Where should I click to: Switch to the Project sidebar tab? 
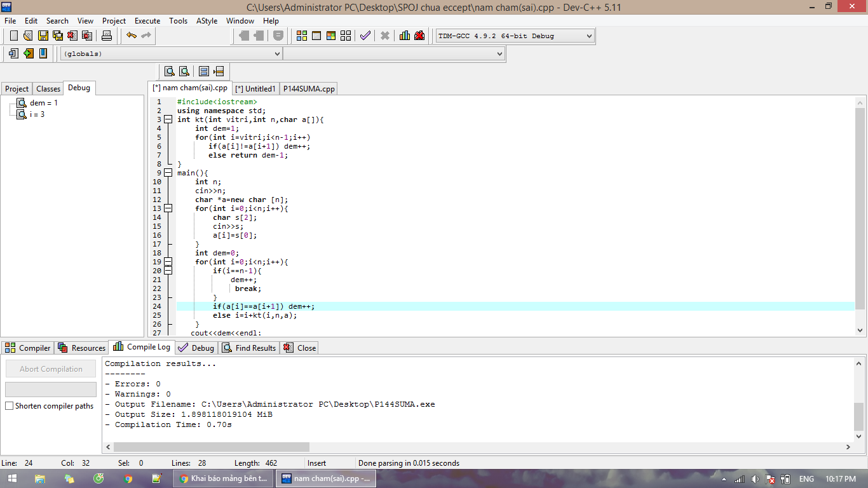pyautogui.click(x=17, y=89)
